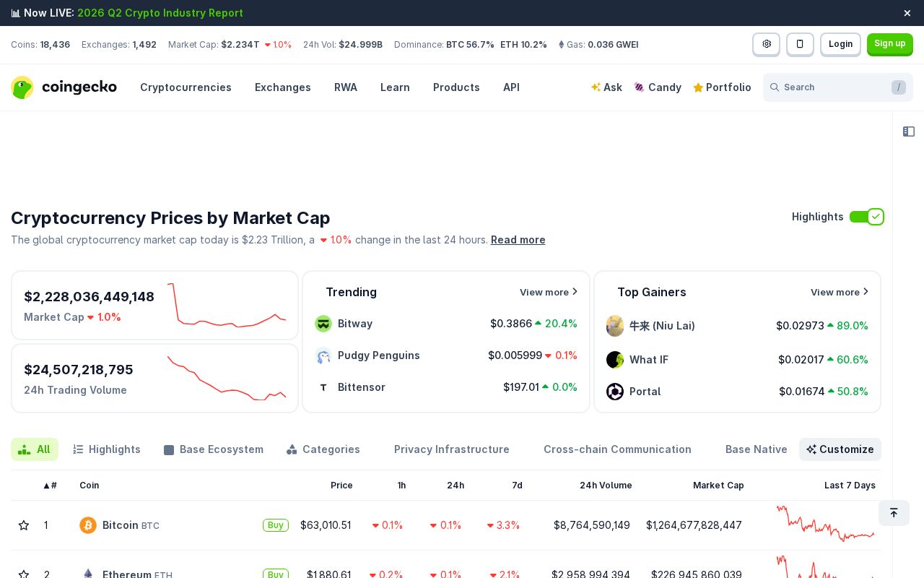Open the settings gear button
Viewport: 924px width, 578px height.
767,44
